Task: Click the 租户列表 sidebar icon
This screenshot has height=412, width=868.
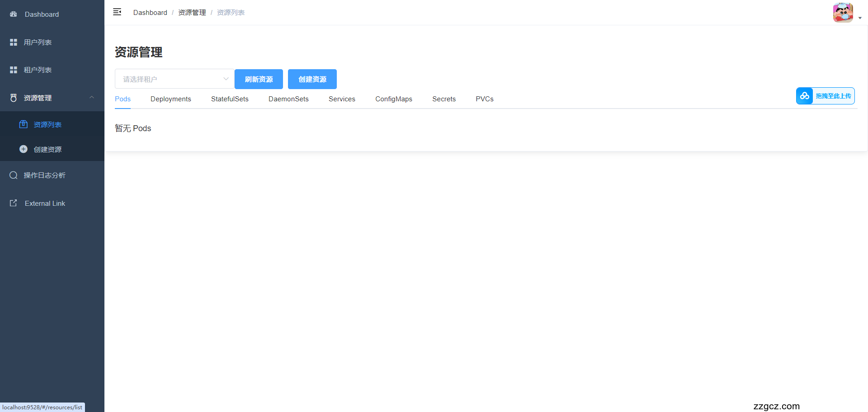Action: 13,70
